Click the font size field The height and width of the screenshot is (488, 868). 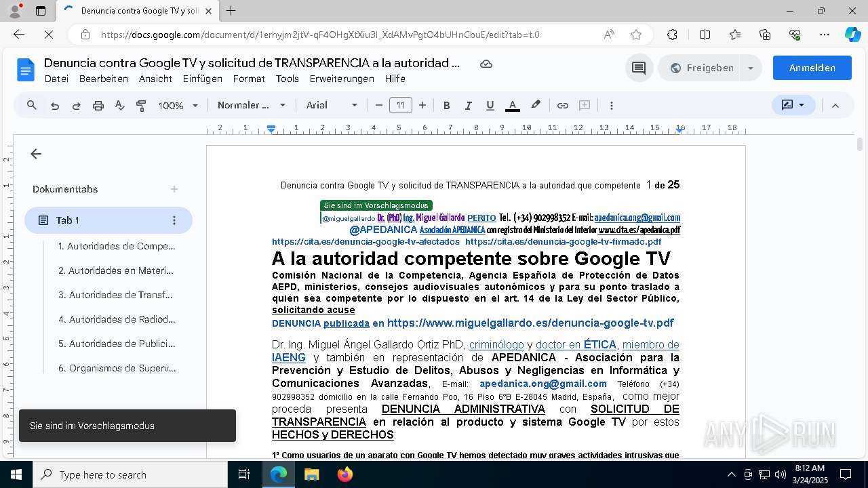[401, 105]
